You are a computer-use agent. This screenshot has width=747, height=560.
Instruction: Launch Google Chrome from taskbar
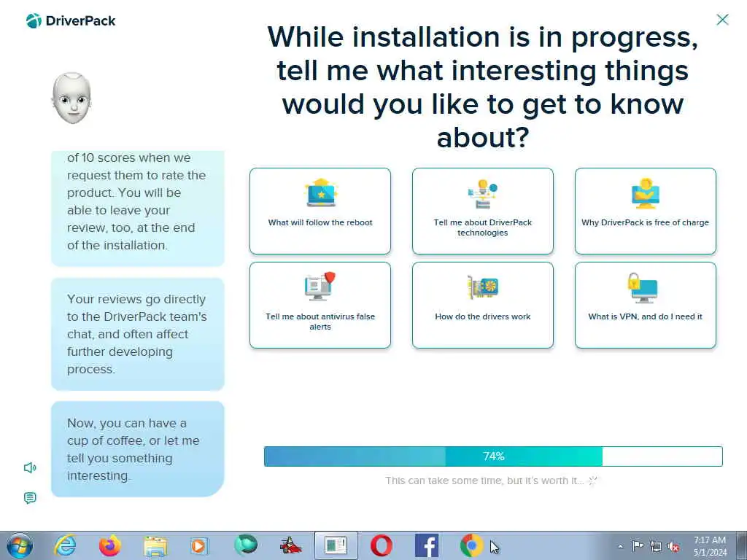tap(472, 545)
